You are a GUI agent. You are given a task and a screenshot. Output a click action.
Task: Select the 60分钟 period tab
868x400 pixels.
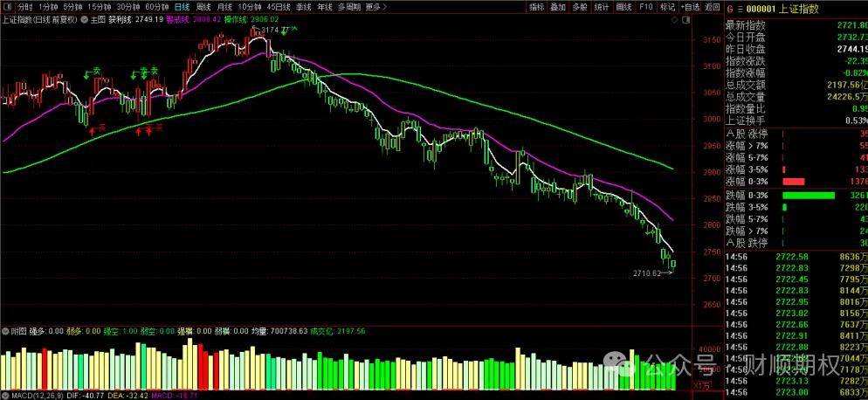[156, 7]
